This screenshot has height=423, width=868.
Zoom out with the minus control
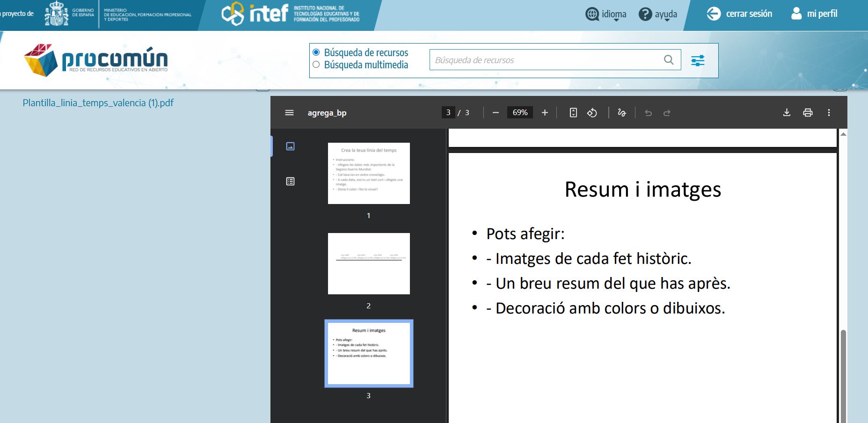pyautogui.click(x=496, y=112)
